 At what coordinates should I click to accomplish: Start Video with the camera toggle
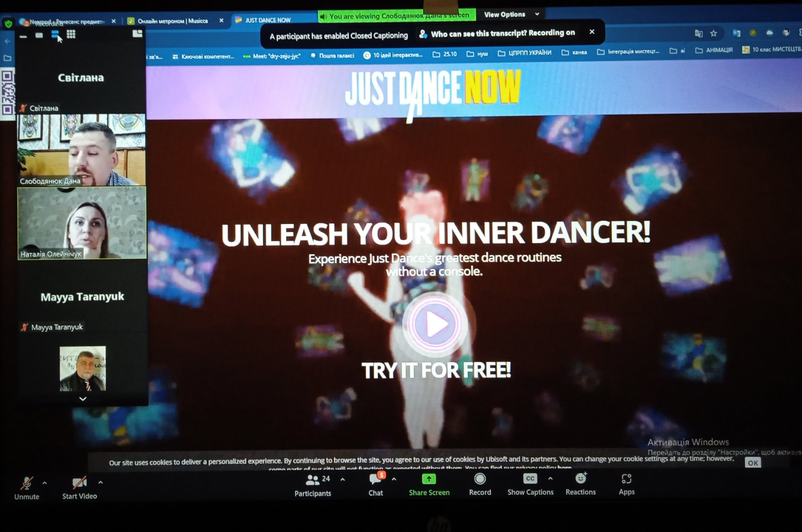(79, 487)
